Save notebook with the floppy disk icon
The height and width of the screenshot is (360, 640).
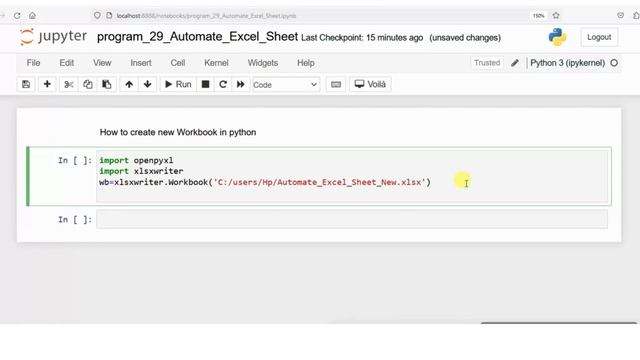pyautogui.click(x=26, y=84)
